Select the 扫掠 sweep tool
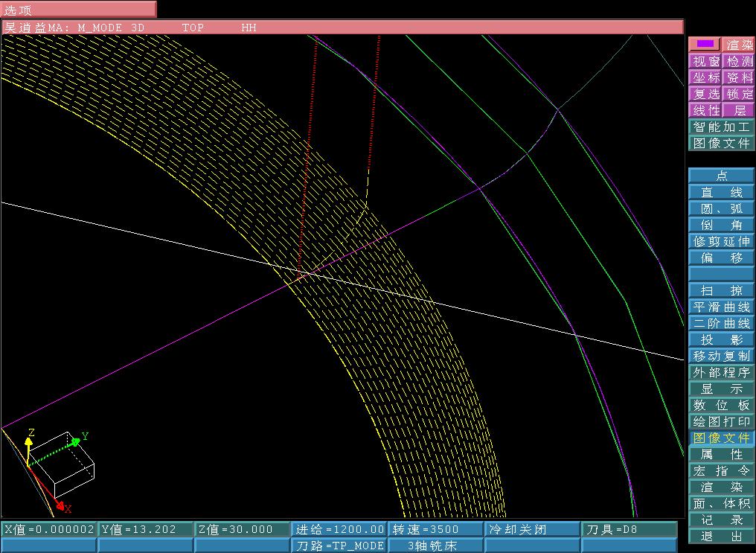This screenshot has width=756, height=553. [721, 290]
